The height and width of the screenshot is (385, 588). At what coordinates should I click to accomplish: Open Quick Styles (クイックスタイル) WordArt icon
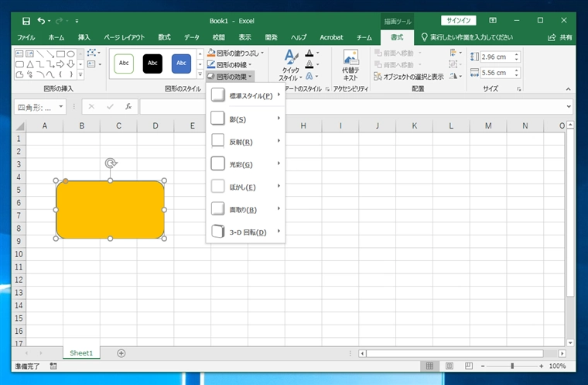(x=290, y=58)
